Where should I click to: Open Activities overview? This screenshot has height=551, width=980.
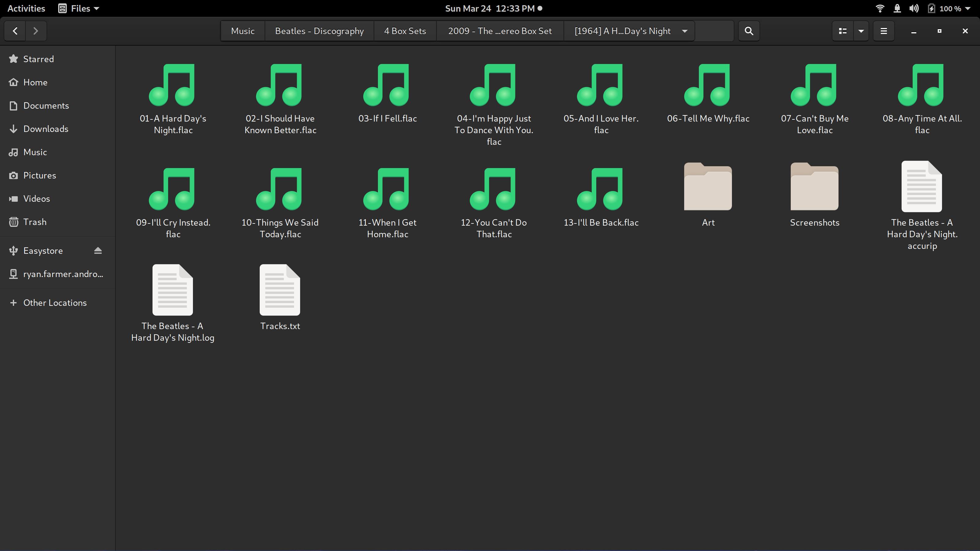(x=26, y=8)
